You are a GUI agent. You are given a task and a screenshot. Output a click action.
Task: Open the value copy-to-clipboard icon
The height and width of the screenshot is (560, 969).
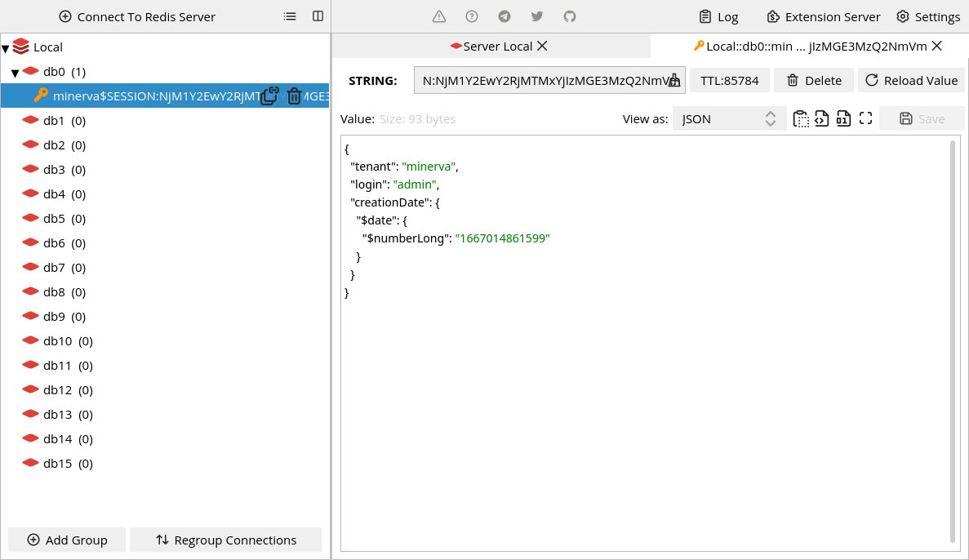798,118
